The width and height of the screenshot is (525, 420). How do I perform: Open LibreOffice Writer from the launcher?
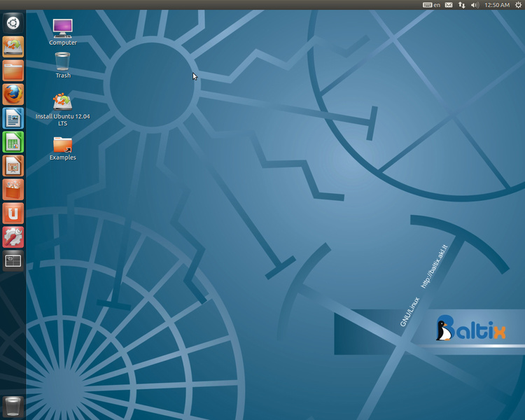13,118
